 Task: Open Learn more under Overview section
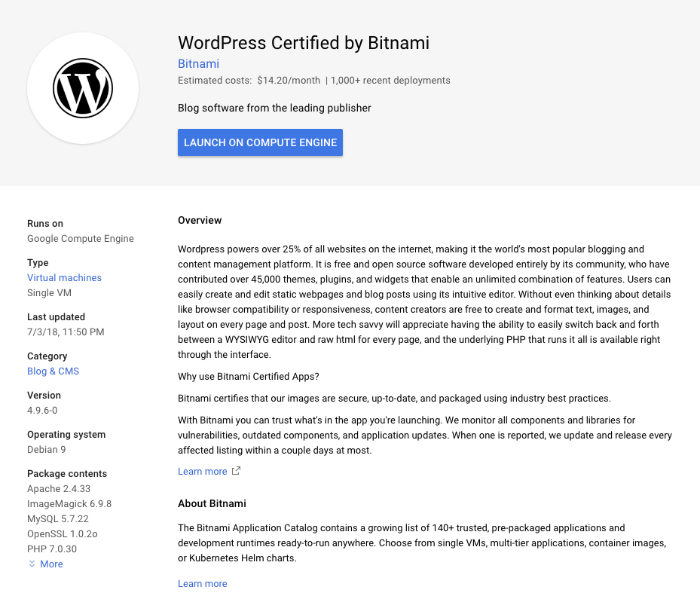coord(202,472)
